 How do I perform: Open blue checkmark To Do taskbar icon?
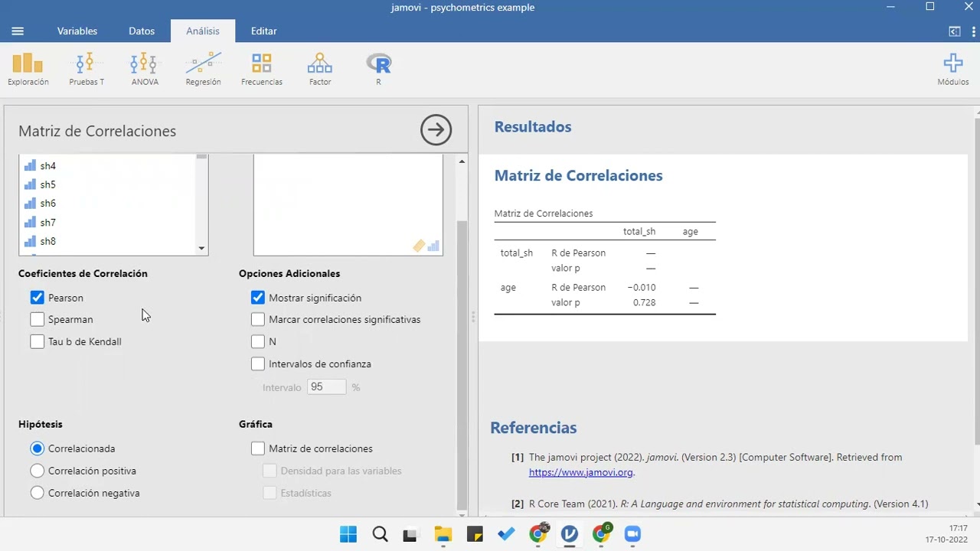click(x=506, y=533)
